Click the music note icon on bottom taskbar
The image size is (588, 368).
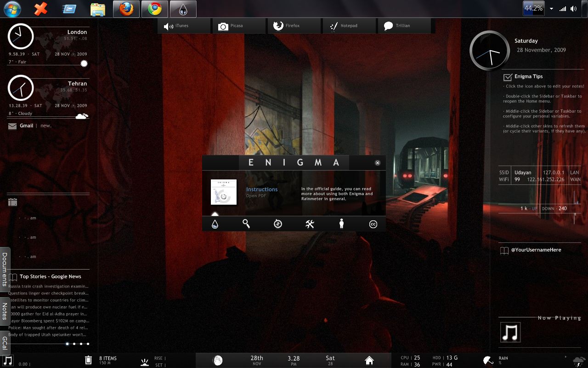(8, 360)
